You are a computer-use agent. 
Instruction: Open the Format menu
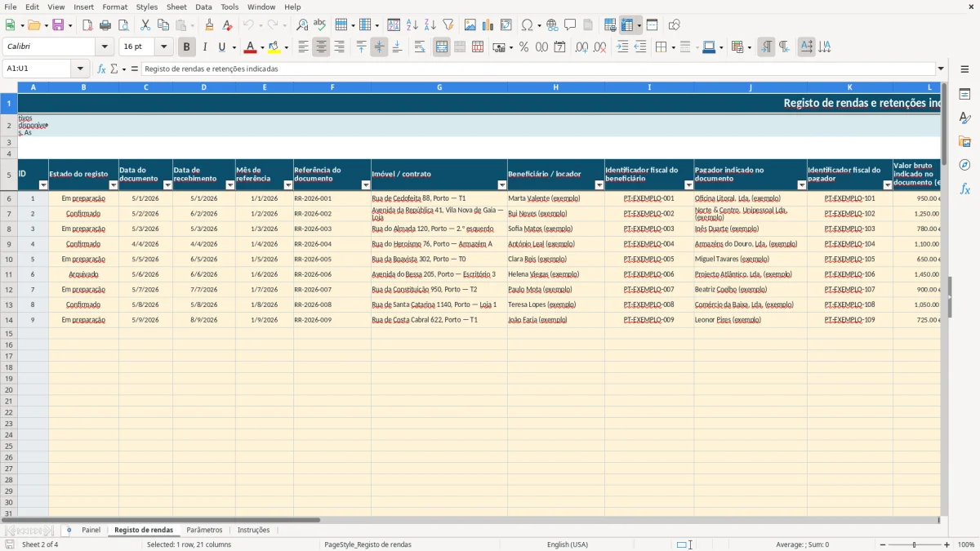click(x=114, y=7)
